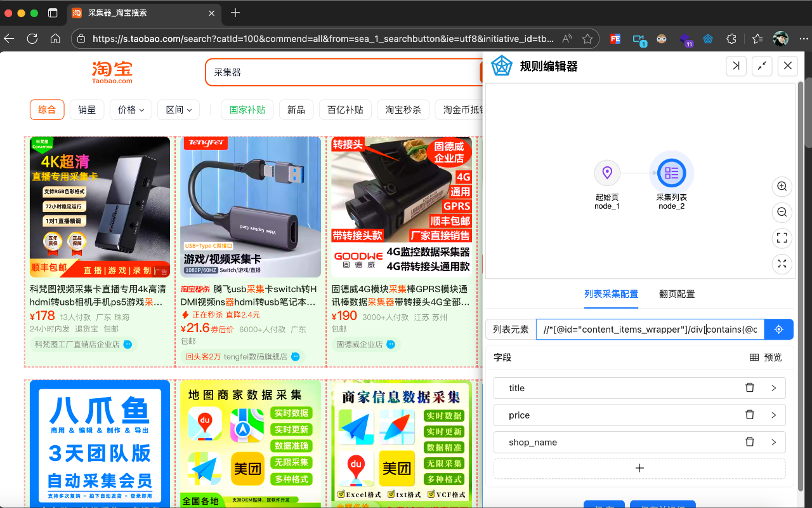812x508 pixels.
Task: Open the 游戏/视频采集卡 product image
Action: (x=251, y=207)
